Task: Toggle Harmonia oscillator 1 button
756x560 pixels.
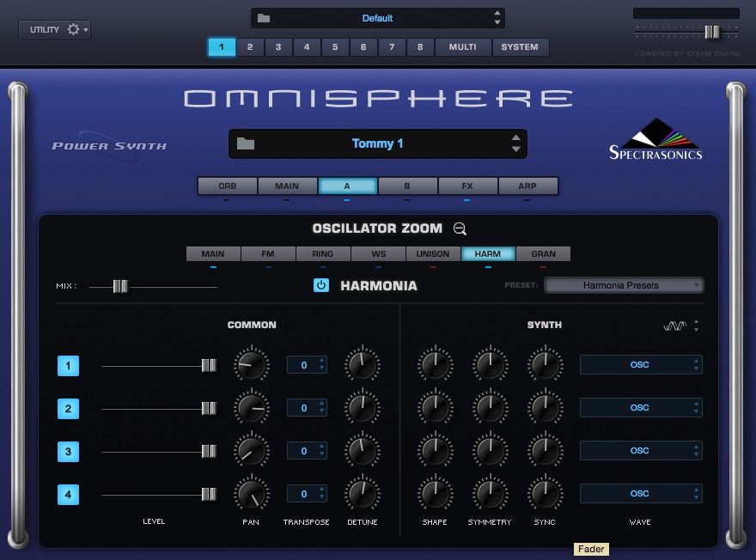Action: [x=68, y=366]
